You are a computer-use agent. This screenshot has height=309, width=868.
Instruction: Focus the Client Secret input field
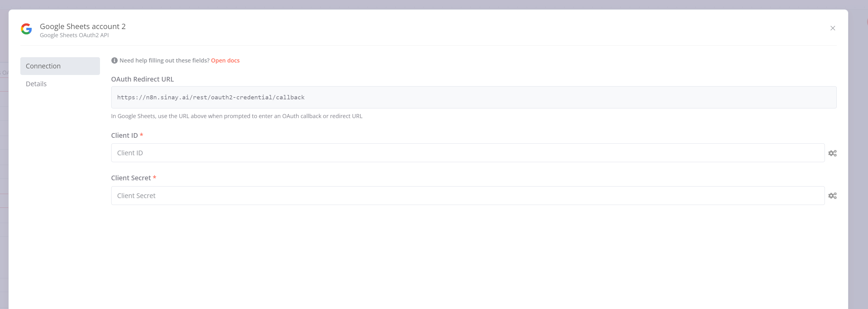point(468,196)
